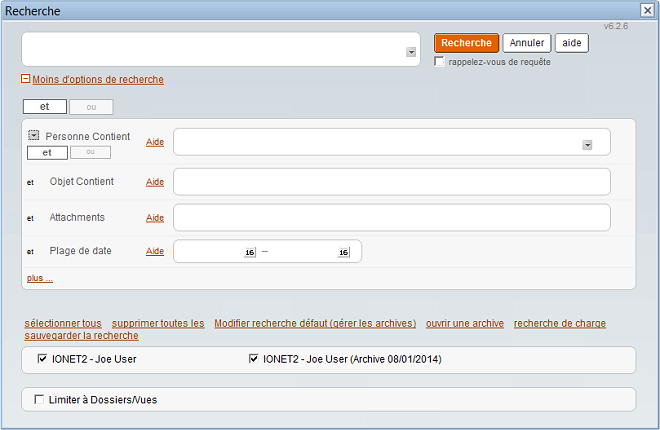This screenshot has height=430, width=660.
Task: Open end date calendar picker icon
Action: coord(344,252)
